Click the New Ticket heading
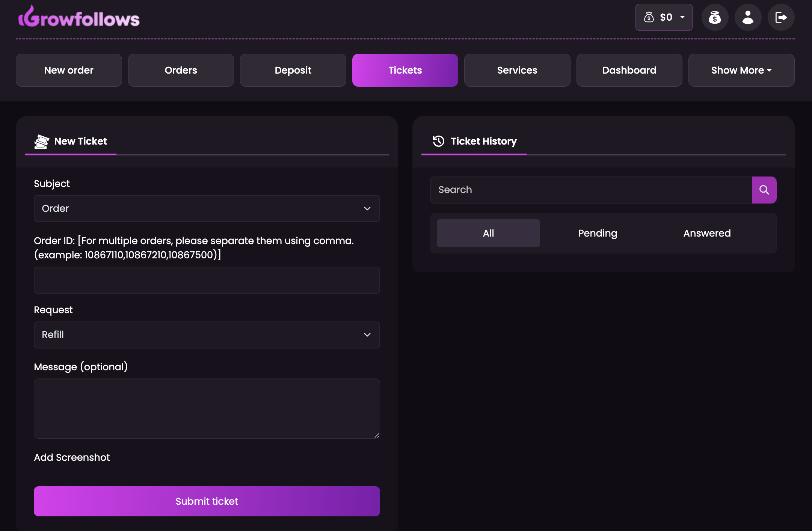812x531 pixels. point(81,141)
